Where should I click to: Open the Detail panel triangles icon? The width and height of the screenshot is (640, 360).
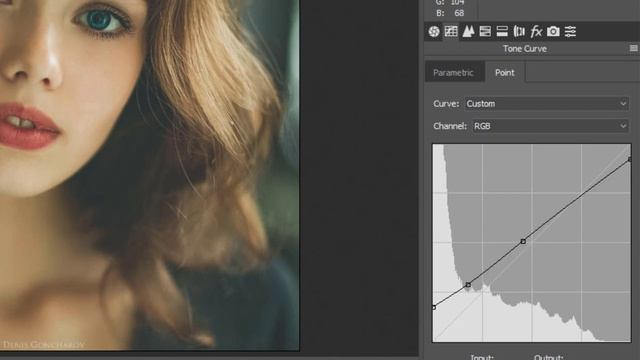tap(468, 31)
